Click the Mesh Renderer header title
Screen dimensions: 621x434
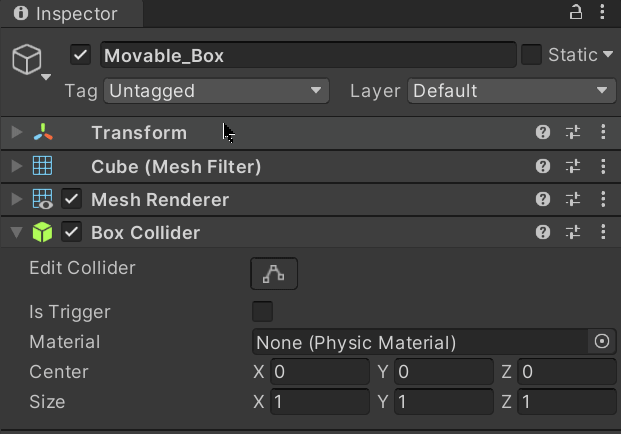(160, 199)
